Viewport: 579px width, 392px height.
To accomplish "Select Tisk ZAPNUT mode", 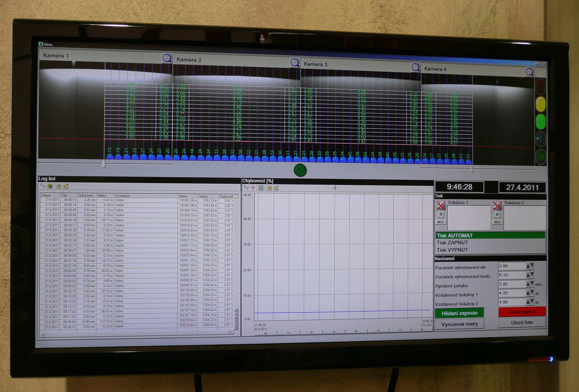I will [x=452, y=243].
